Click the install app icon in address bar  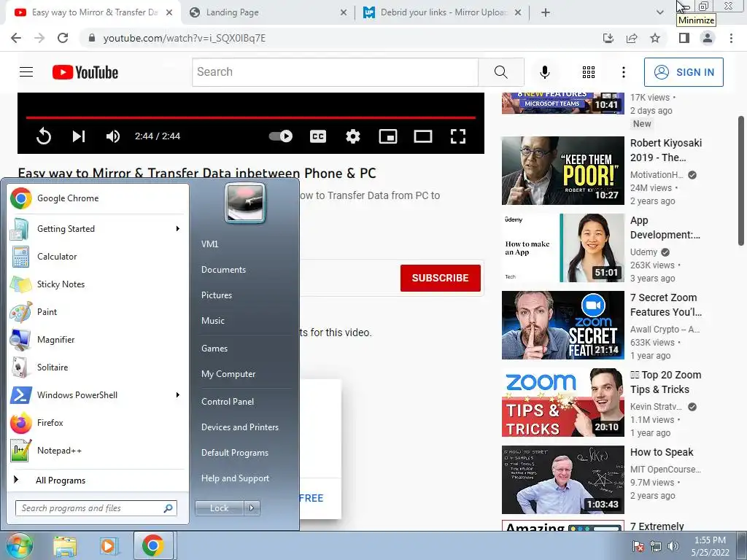click(x=608, y=38)
